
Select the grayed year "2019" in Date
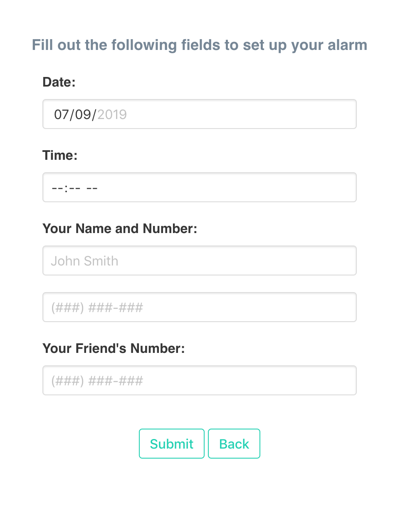click(112, 114)
